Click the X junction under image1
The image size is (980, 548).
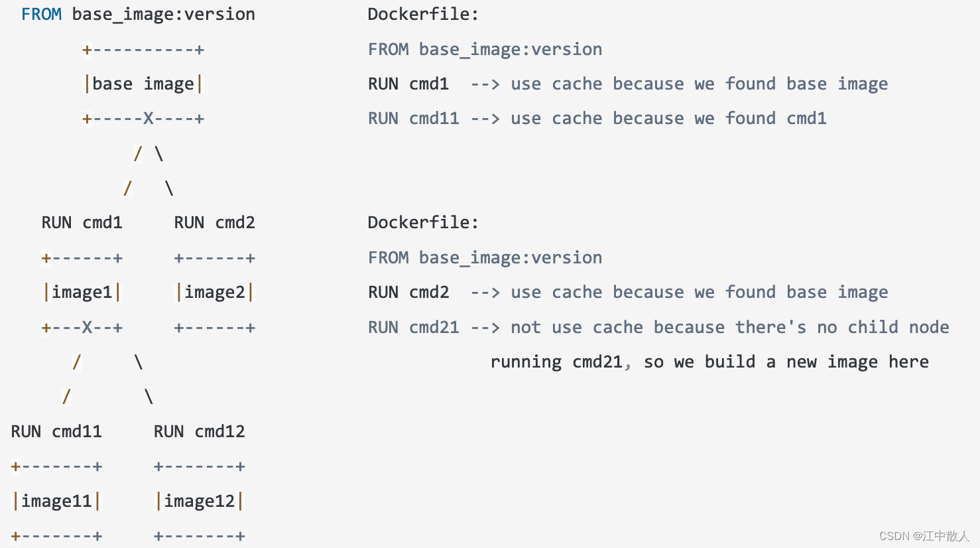point(87,328)
